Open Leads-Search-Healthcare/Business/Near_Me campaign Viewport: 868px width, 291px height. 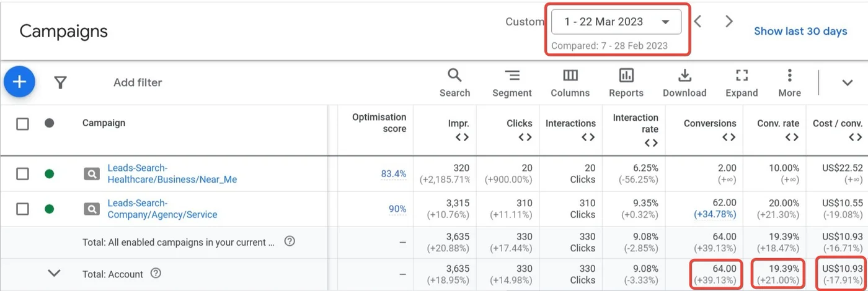click(172, 174)
